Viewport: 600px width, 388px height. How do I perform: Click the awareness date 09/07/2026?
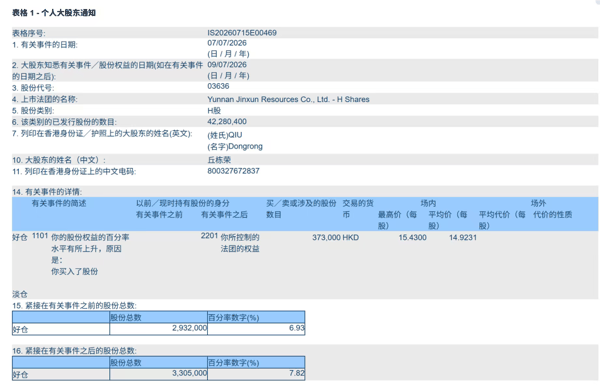[x=227, y=65]
